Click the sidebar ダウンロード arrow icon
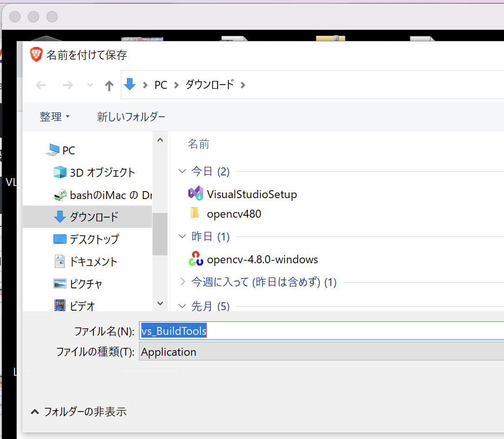 (60, 217)
